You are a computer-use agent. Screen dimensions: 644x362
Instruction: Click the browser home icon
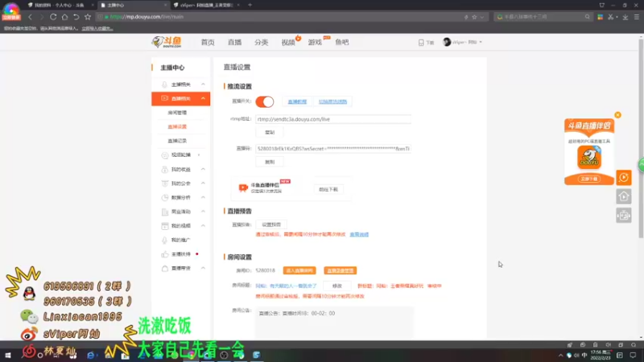[x=64, y=17]
